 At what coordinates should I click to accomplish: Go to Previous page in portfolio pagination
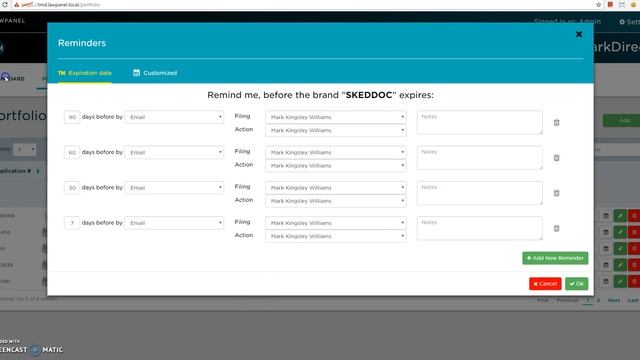pyautogui.click(x=567, y=300)
